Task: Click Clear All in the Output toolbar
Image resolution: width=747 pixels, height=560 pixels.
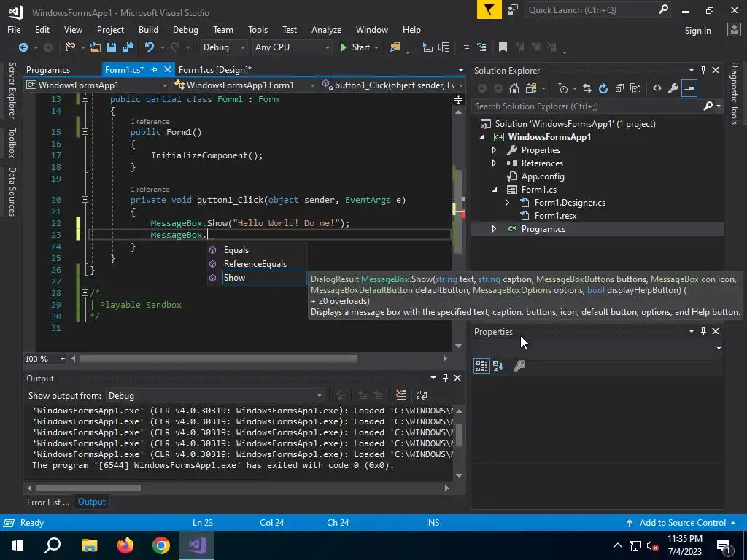Action: (x=400, y=395)
